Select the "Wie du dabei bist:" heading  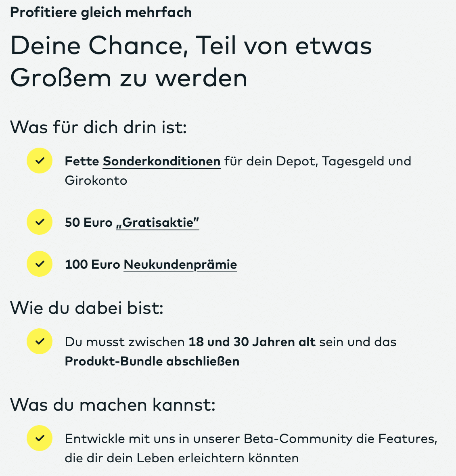coord(87,308)
